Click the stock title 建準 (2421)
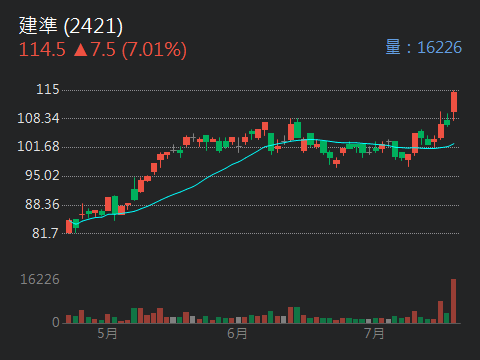Image resolution: width=480 pixels, height=360 pixels. click(71, 26)
